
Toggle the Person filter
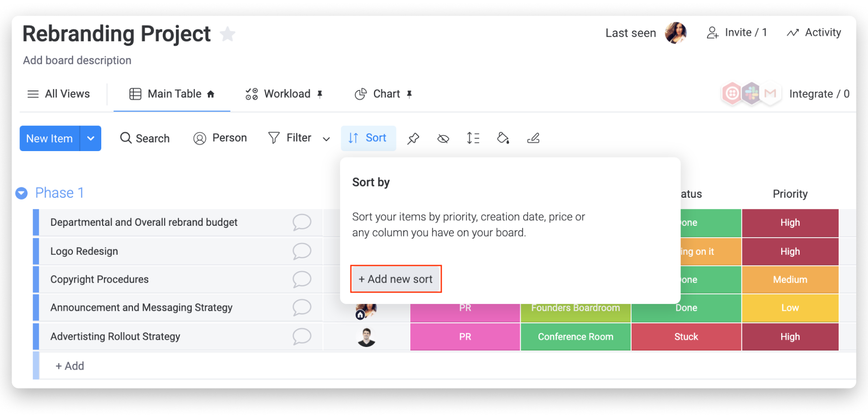click(x=220, y=138)
